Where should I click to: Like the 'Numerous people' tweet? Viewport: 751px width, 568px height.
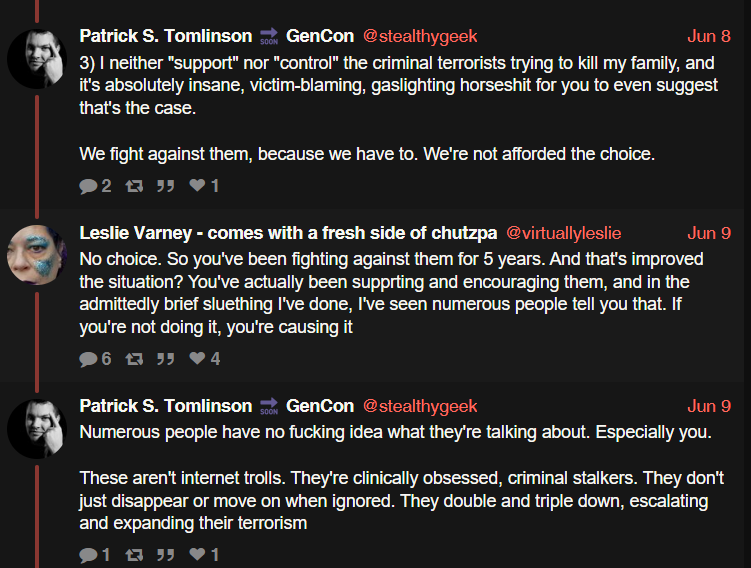(204, 555)
